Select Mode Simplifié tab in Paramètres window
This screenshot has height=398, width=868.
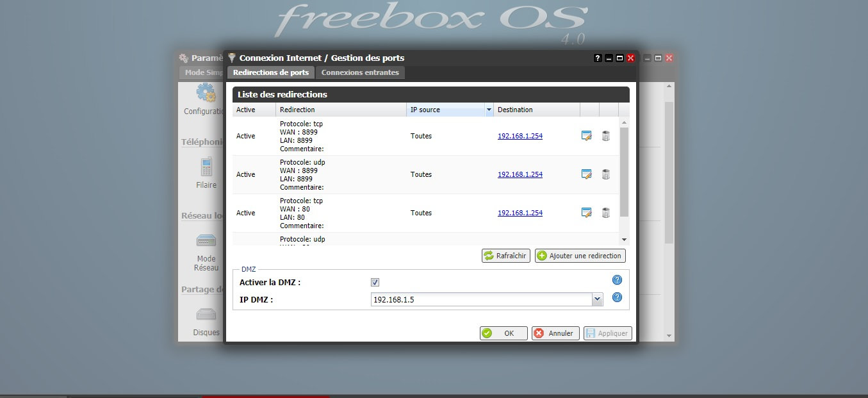[x=201, y=72]
